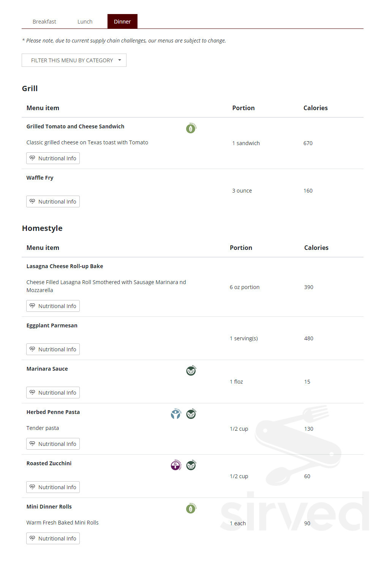
Task: Click the Vegan icon for Roasted Zucchini
Action: pyautogui.click(x=191, y=465)
